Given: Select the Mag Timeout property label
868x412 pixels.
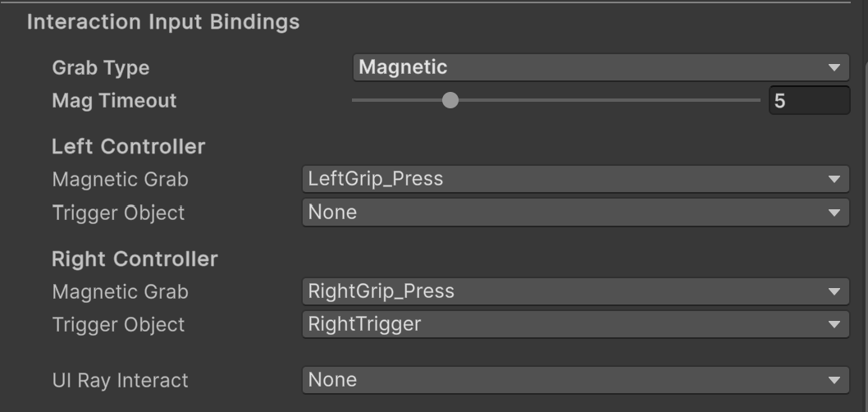Looking at the screenshot, I should tap(114, 101).
